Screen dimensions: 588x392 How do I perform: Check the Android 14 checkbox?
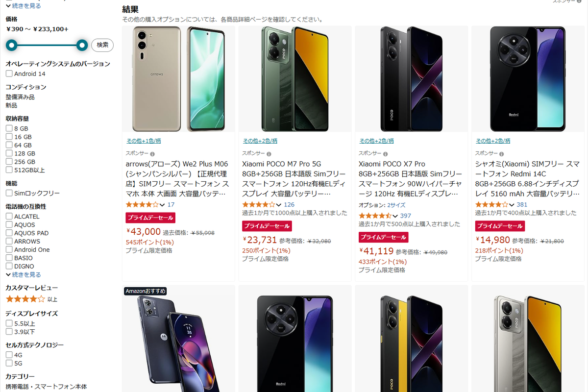point(9,73)
